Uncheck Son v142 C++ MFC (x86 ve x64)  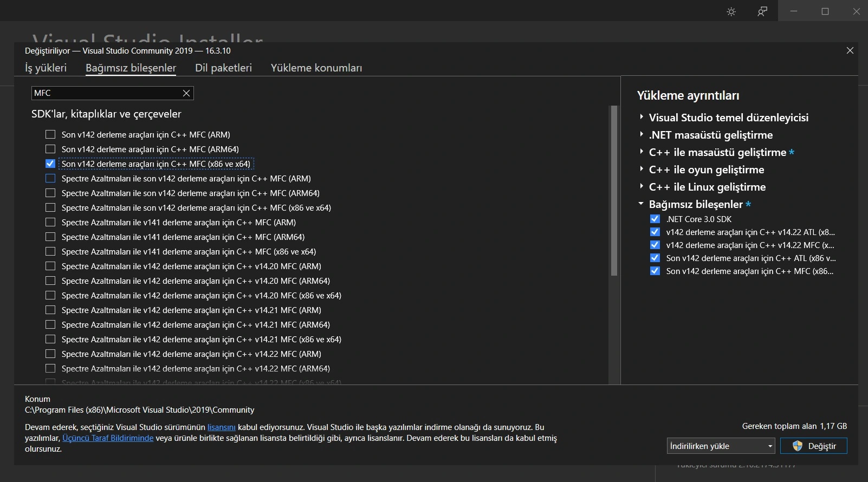pyautogui.click(x=50, y=164)
